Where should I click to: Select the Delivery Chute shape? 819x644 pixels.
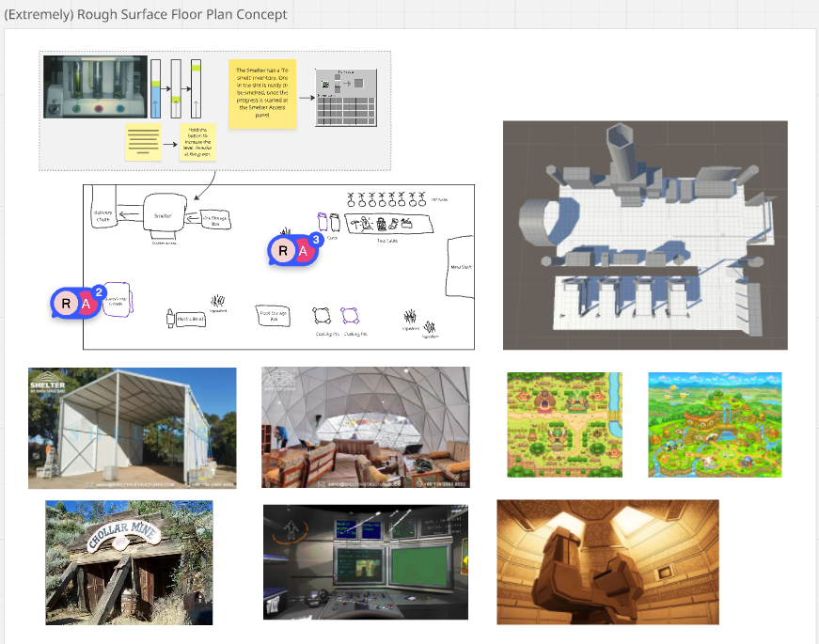click(103, 217)
